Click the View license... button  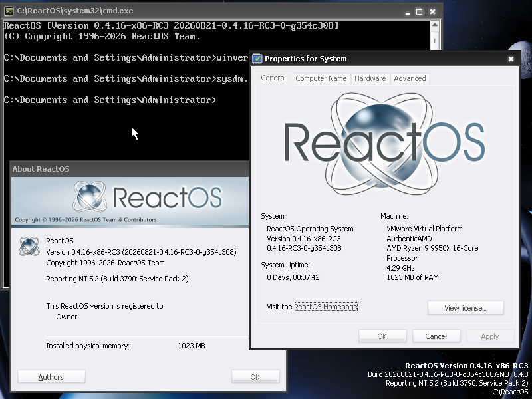465,308
